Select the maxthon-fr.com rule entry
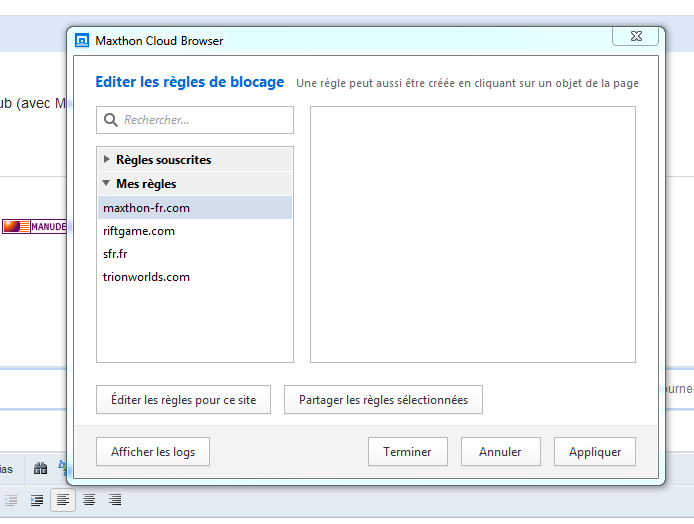 (x=195, y=208)
